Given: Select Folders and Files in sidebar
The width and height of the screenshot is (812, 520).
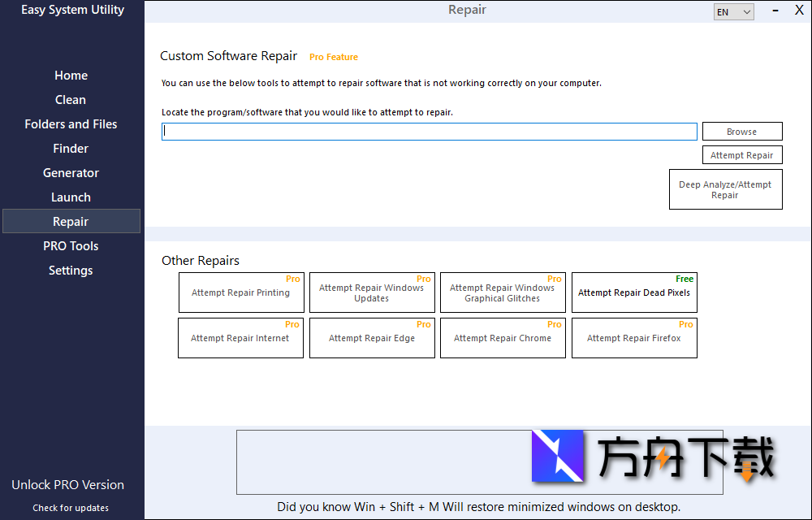Looking at the screenshot, I should click(71, 123).
